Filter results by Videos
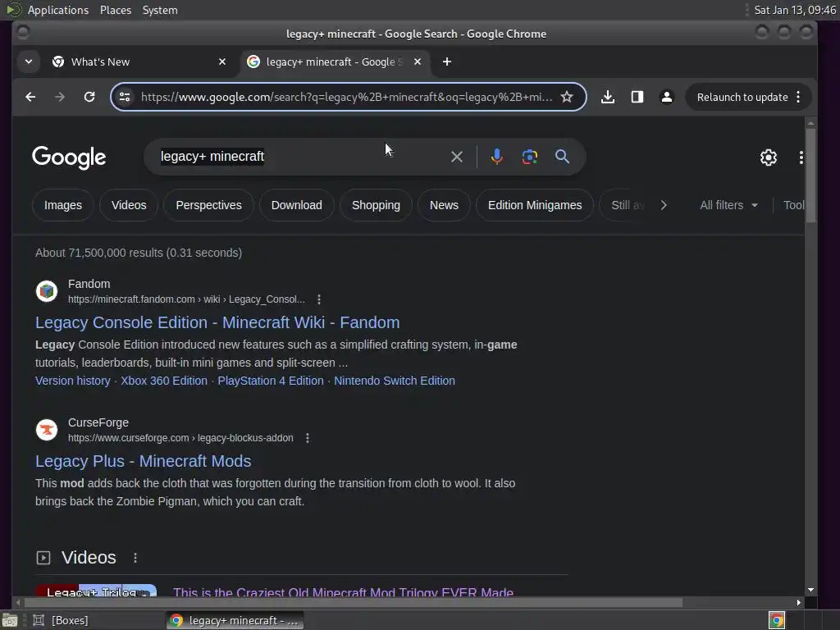This screenshot has height=630, width=840. (x=129, y=205)
